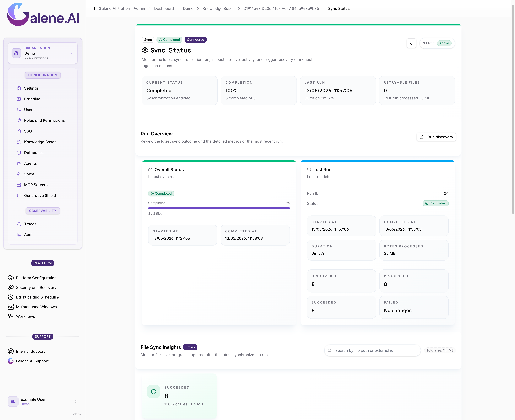Click the Dashboard breadcrumb
The image size is (515, 420).
(164, 8)
